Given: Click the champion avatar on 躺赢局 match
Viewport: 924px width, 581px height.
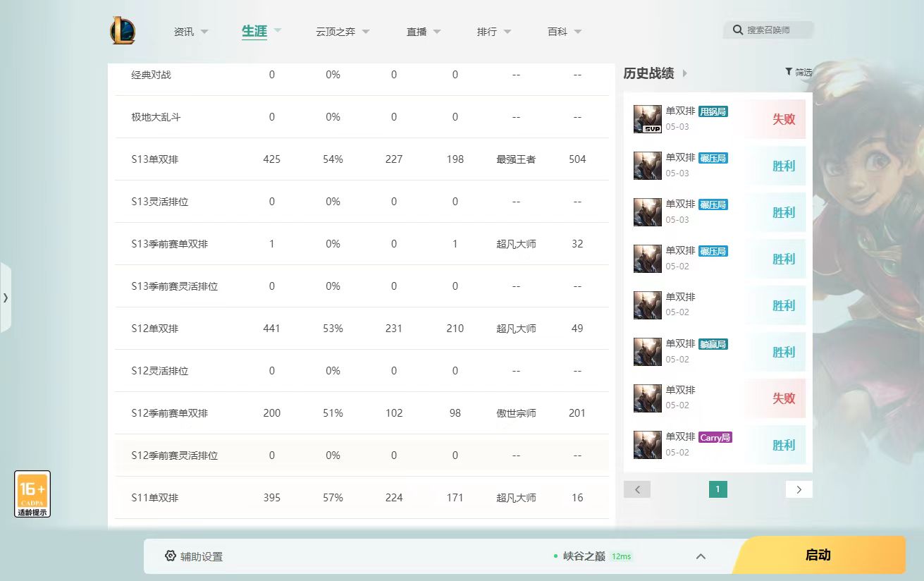Looking at the screenshot, I should point(648,352).
